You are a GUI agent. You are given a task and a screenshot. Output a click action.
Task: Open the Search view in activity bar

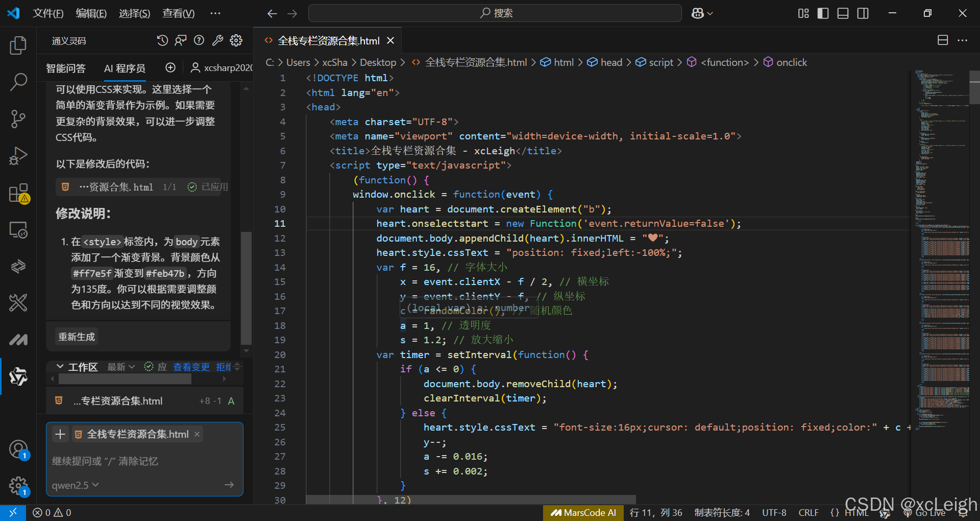18,82
